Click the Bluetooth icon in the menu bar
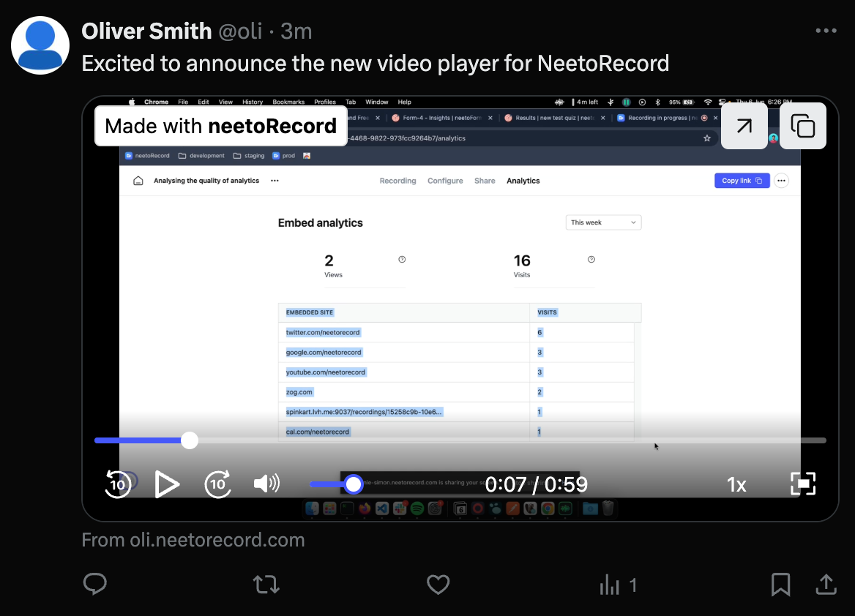This screenshot has width=855, height=616. coord(658,102)
